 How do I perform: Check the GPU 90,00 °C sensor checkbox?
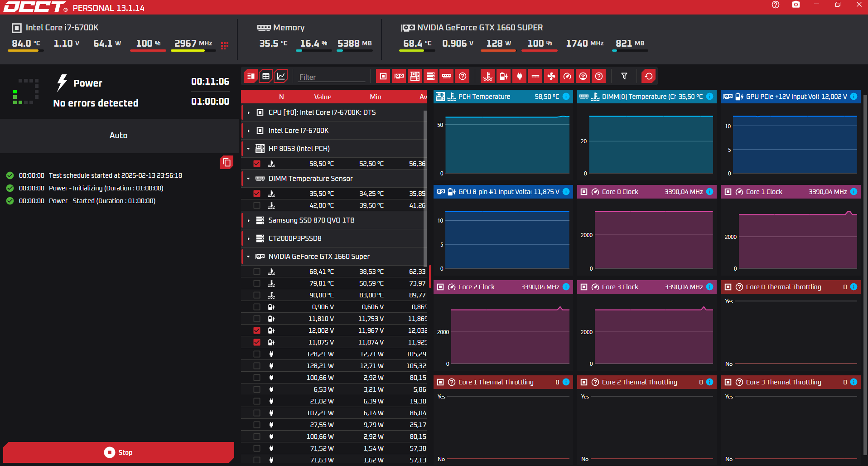click(x=257, y=295)
